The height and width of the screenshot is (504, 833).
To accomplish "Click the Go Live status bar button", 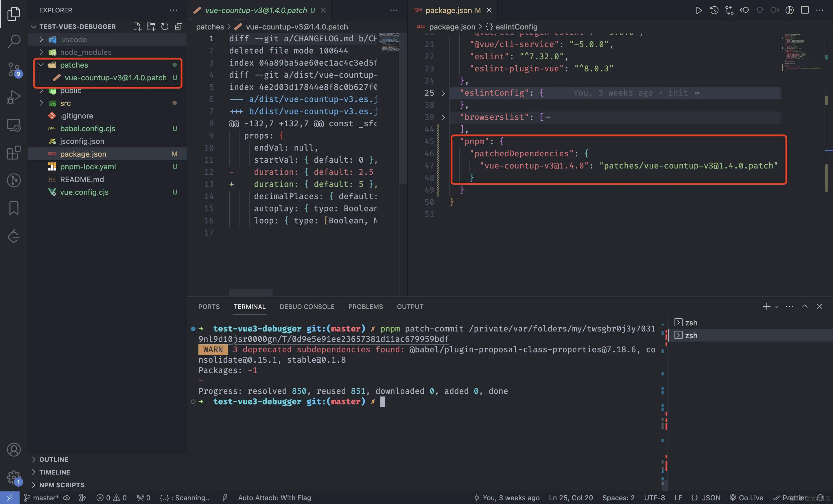I will tap(746, 498).
